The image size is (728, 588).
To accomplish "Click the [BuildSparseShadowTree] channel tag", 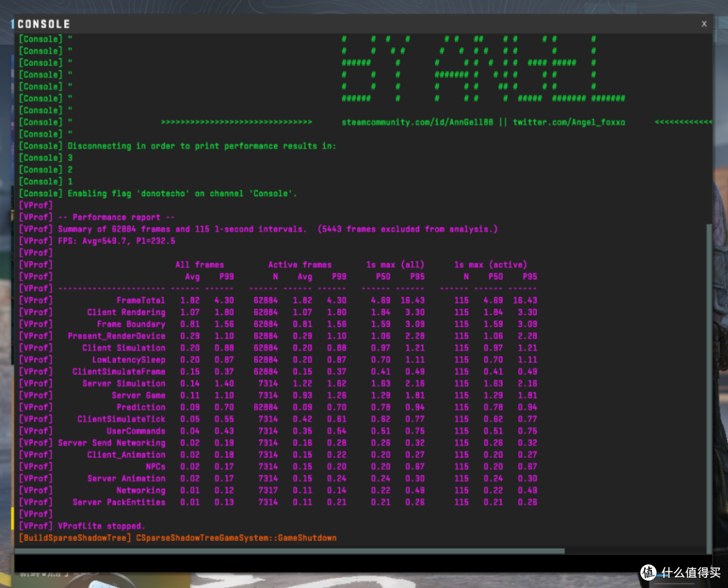I will coord(75,538).
